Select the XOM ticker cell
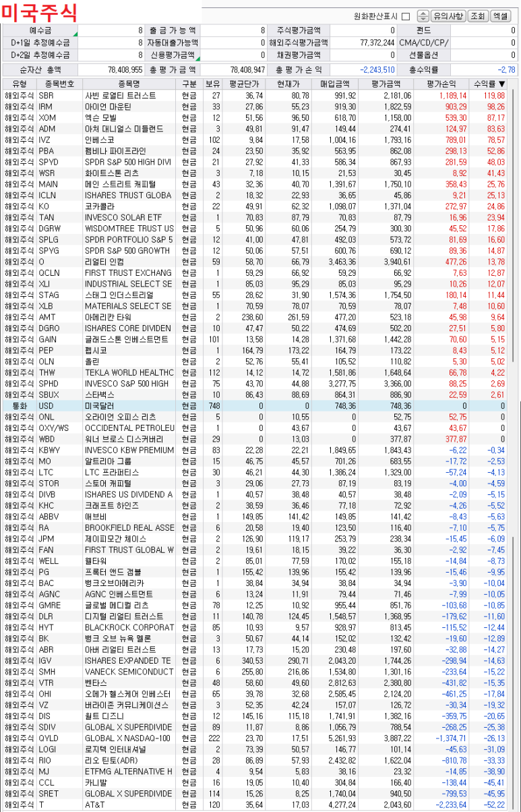Screen dimensions: 521x812 [x=60, y=118]
